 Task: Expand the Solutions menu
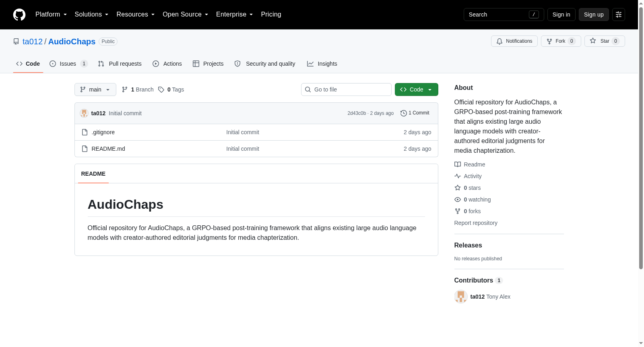point(91,15)
